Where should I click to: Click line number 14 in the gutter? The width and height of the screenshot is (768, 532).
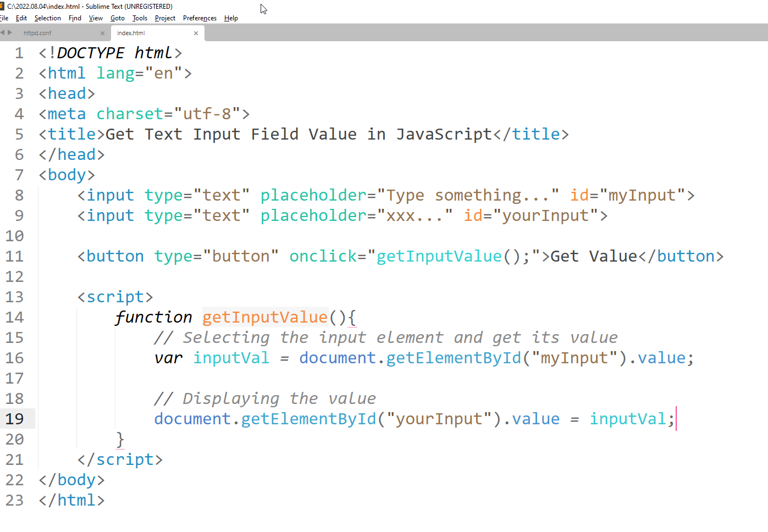tap(15, 317)
